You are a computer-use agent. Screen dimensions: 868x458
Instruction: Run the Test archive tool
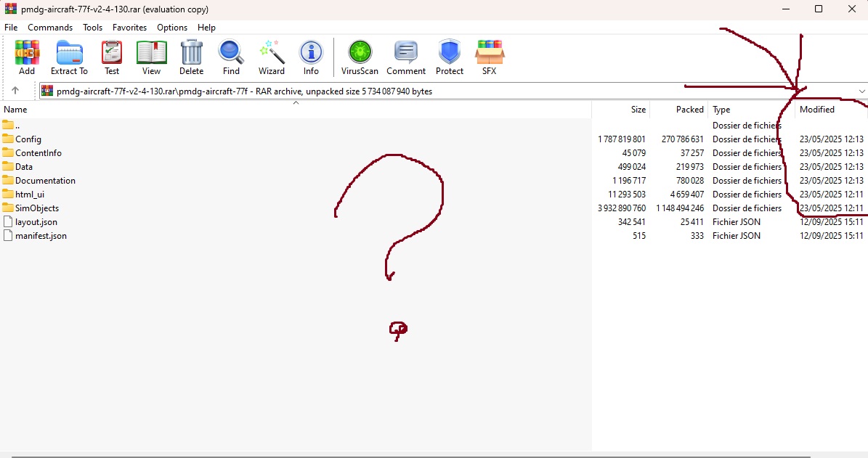[112, 52]
